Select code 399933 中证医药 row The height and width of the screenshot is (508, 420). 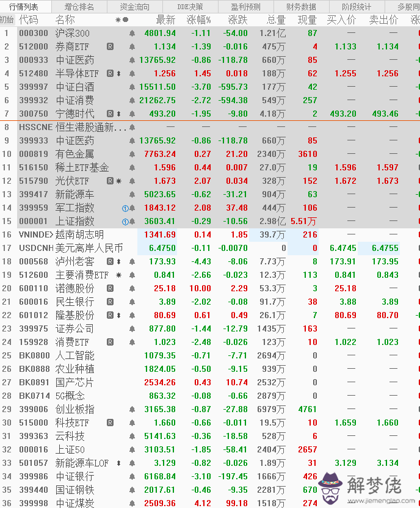pyautogui.click(x=34, y=140)
